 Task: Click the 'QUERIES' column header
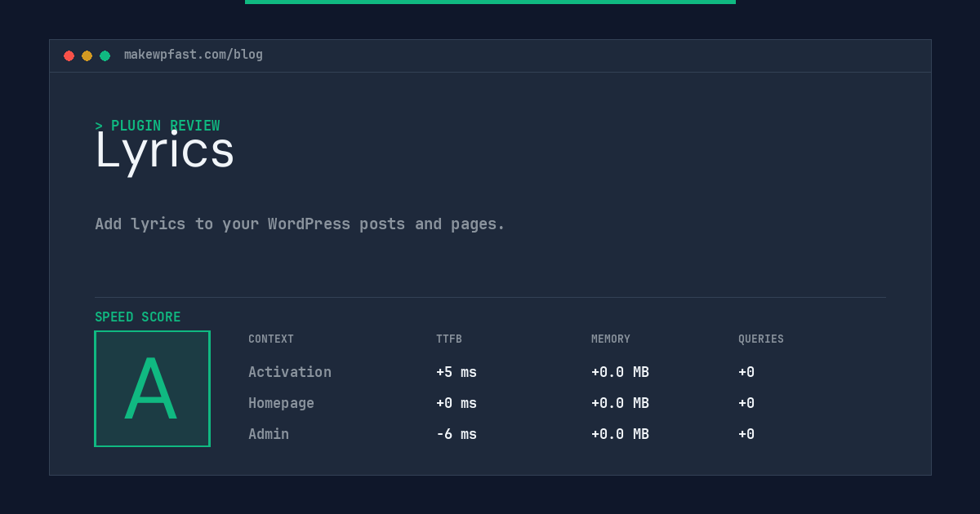pyautogui.click(x=761, y=339)
